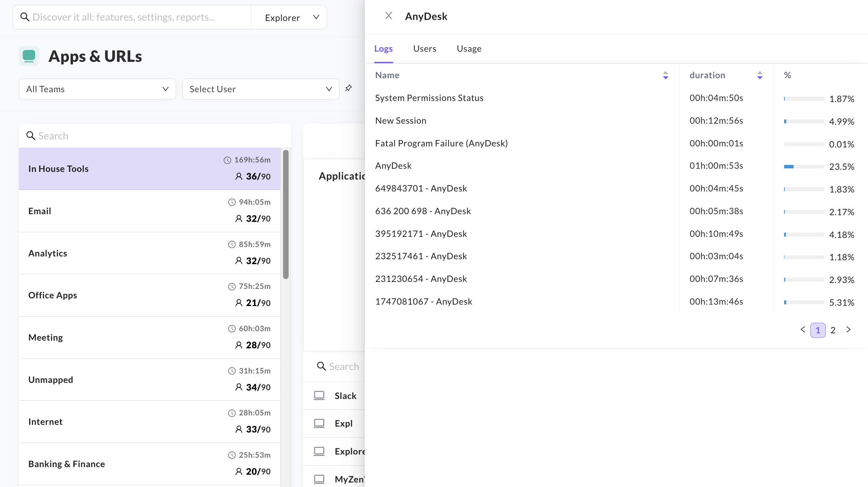The height and width of the screenshot is (487, 868).
Task: Select the In House Tools category
Action: [150, 169]
